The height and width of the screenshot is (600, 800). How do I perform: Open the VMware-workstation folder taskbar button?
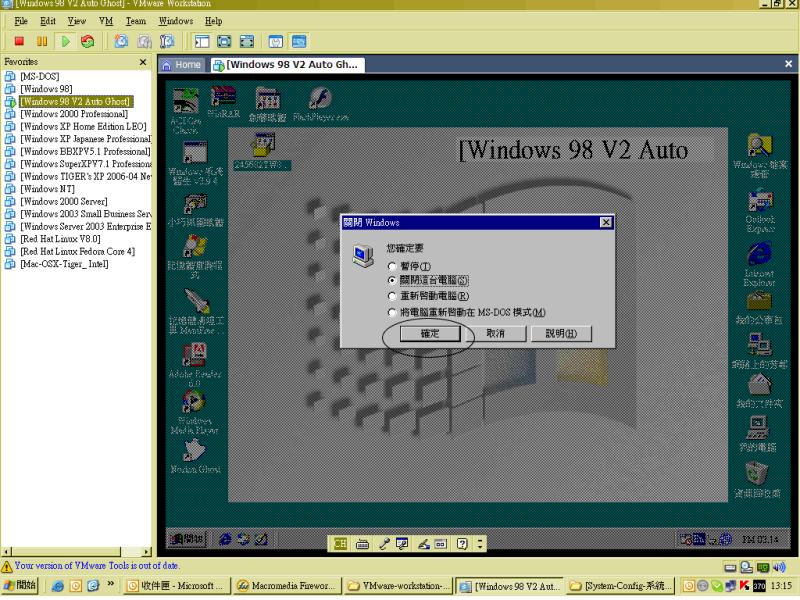coord(398,586)
